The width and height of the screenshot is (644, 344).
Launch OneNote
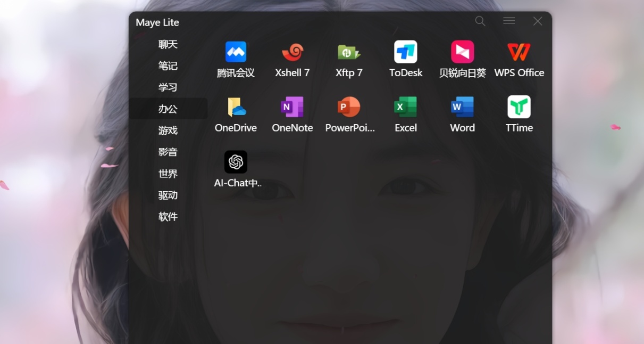[292, 107]
